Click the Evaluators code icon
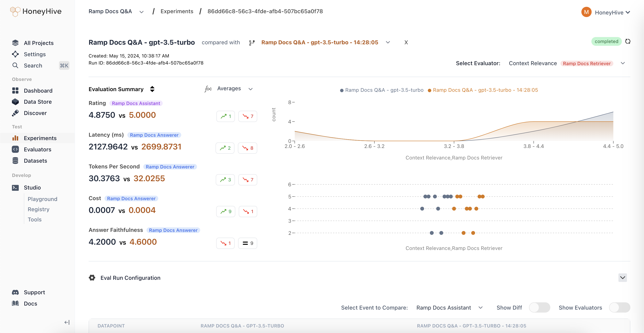 (15, 149)
